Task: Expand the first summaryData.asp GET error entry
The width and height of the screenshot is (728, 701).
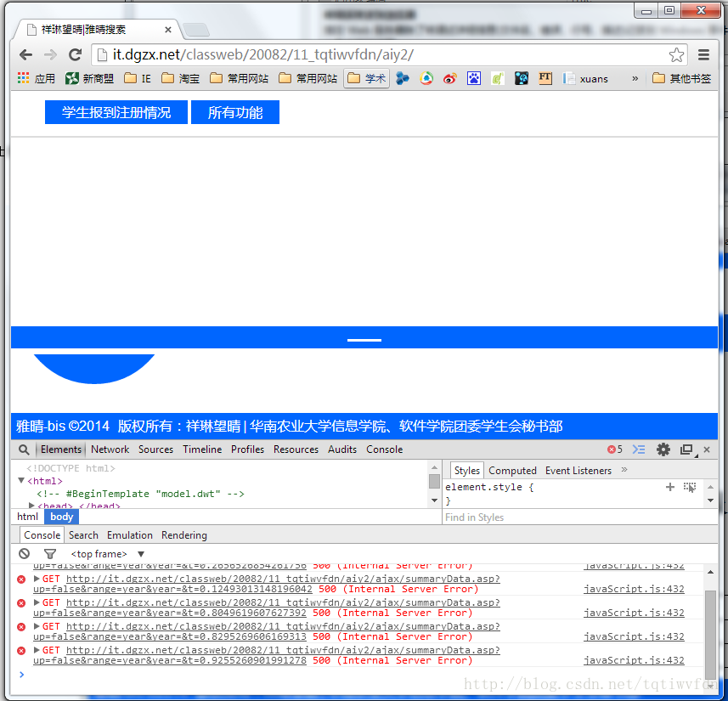Action: coord(37,579)
